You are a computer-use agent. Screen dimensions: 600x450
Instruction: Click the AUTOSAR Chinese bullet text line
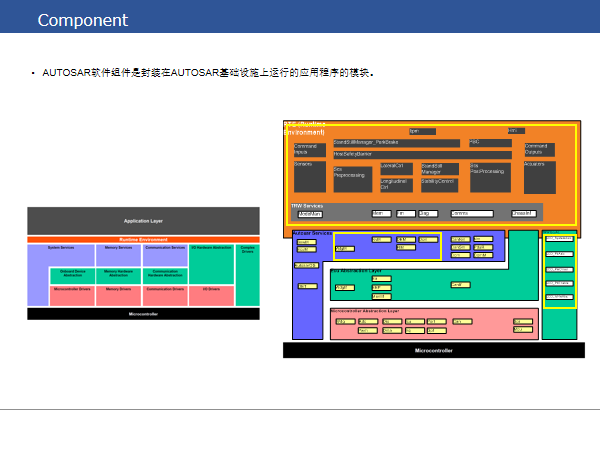pyautogui.click(x=208, y=72)
